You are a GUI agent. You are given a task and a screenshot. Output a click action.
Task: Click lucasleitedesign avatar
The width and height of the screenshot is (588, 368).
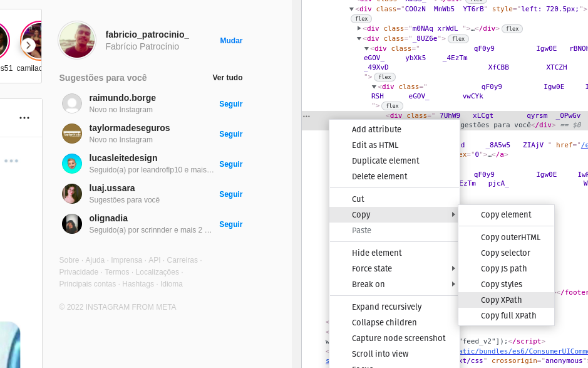[x=72, y=164]
